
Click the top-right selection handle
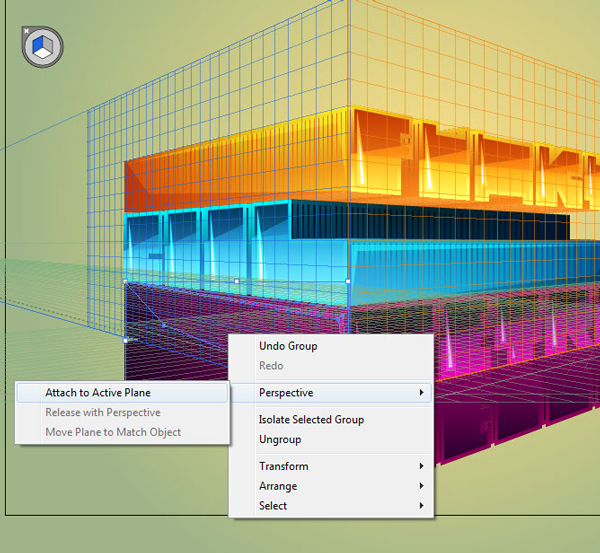pos(348,281)
